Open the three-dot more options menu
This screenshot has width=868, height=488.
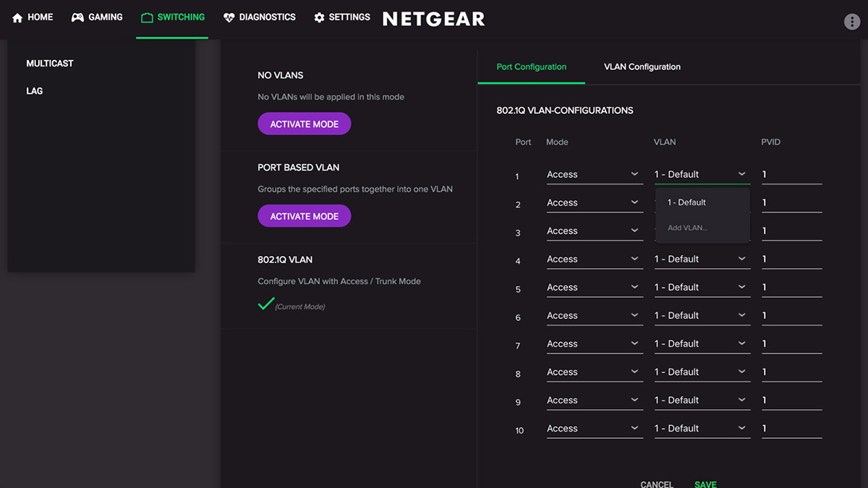click(852, 22)
